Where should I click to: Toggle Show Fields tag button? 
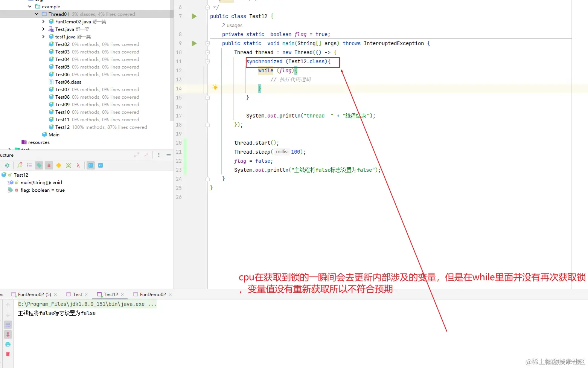click(39, 165)
